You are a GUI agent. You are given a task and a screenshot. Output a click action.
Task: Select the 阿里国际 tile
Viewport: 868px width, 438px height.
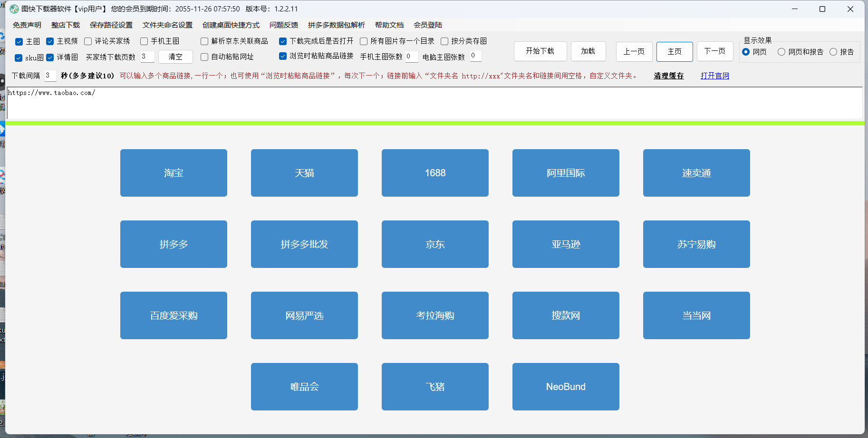[566, 173]
